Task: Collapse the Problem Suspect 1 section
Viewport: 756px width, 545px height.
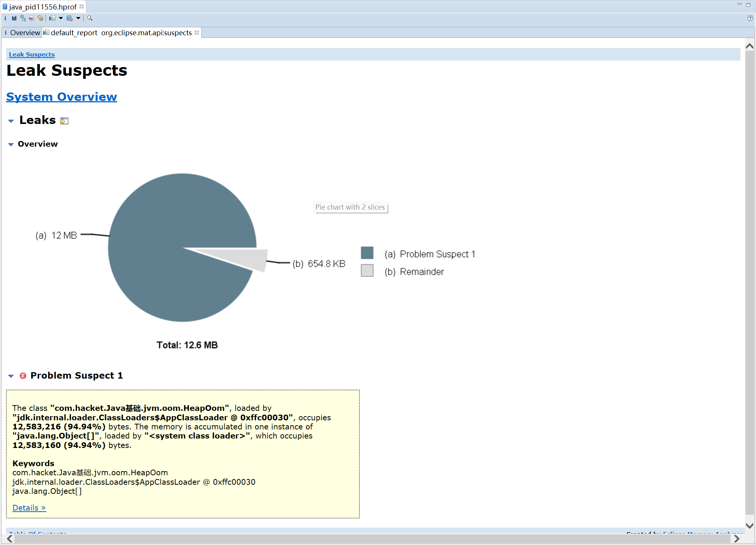Action: click(11, 376)
